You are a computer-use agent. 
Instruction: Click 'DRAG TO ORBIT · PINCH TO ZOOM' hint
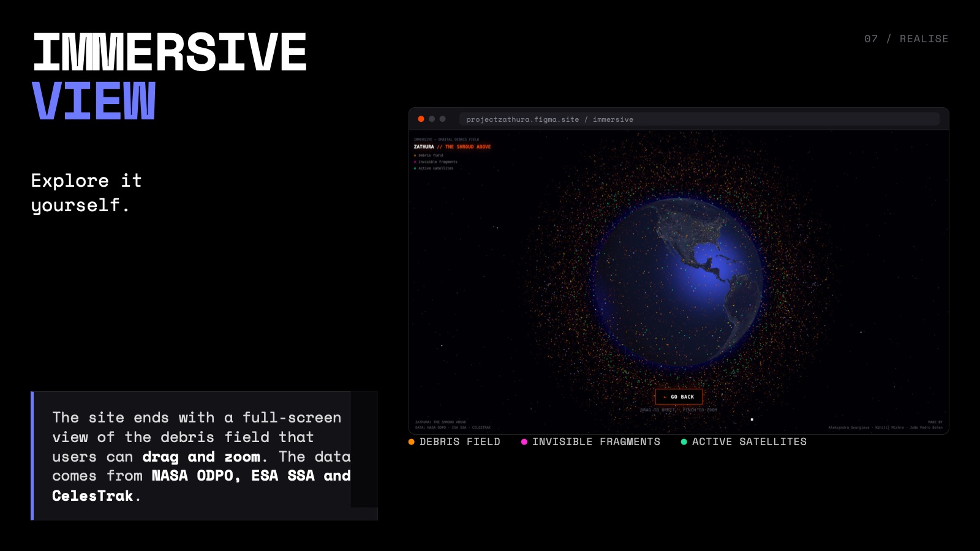(x=678, y=410)
